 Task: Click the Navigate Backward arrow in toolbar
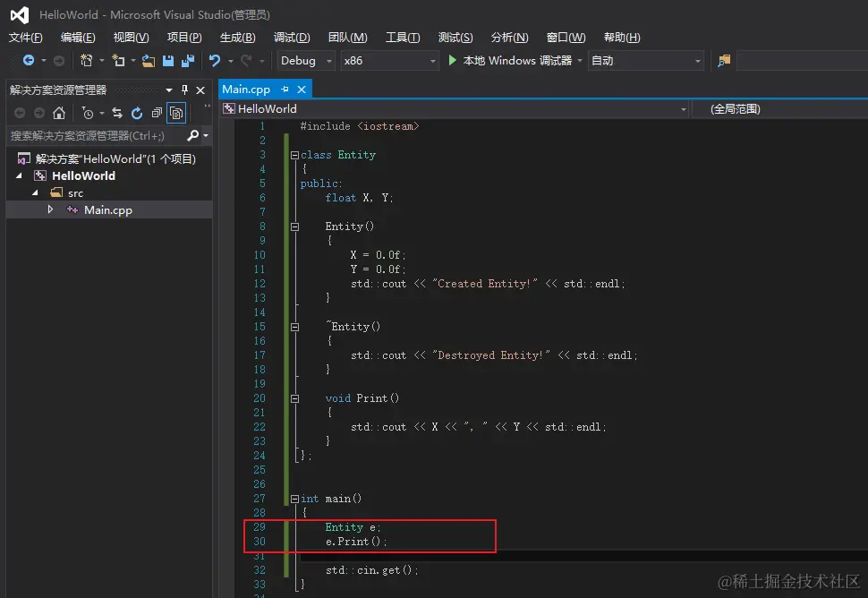point(29,60)
